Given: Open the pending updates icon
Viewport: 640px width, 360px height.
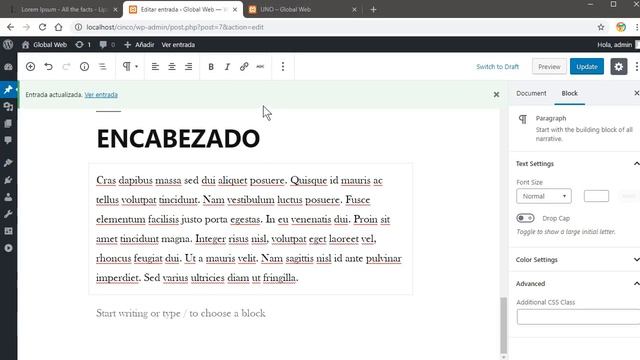Looking at the screenshot, I should tap(83, 44).
